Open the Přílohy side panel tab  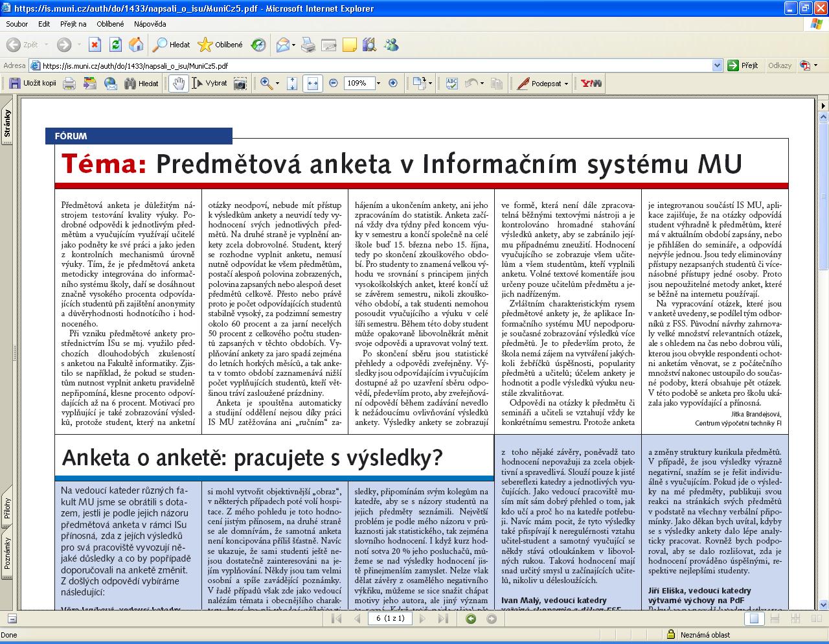(7, 508)
